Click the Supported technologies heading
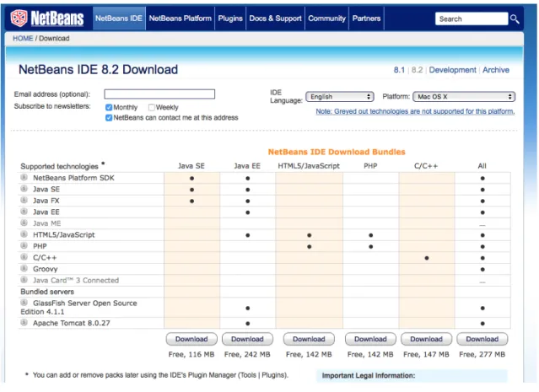 point(60,166)
